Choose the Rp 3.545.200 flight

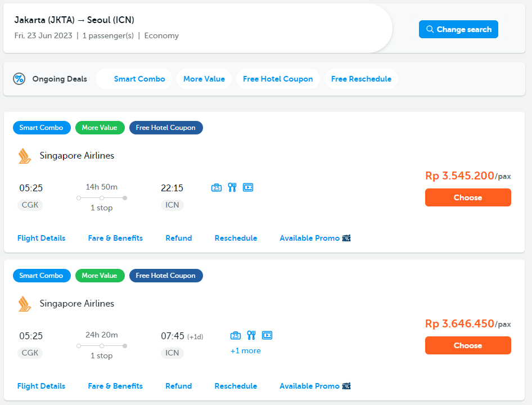468,197
